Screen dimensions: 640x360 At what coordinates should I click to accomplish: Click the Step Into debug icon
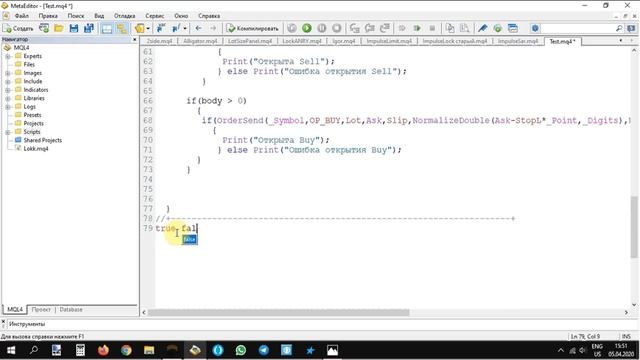pos(355,28)
